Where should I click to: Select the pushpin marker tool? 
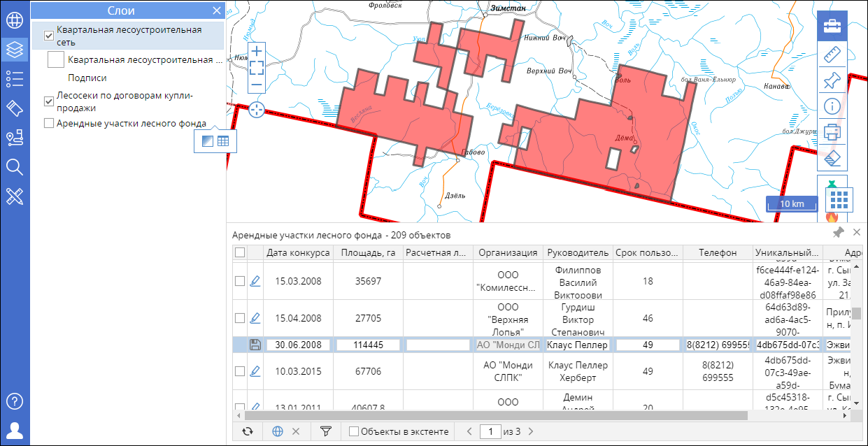click(832, 80)
